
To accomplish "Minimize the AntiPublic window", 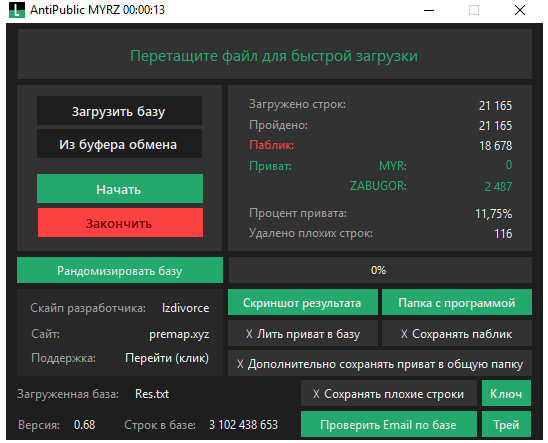I will pyautogui.click(x=429, y=10).
